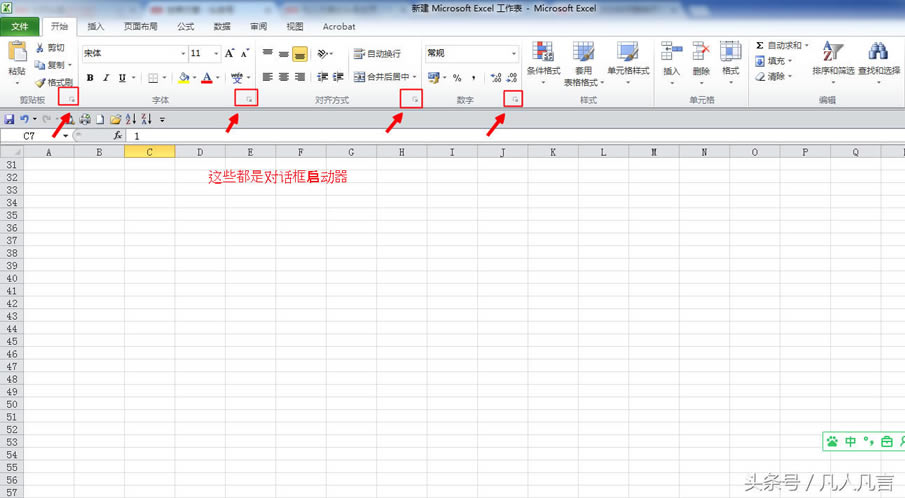Open Find and Select (查找和选择)
The width and height of the screenshot is (905, 498).
tap(879, 63)
